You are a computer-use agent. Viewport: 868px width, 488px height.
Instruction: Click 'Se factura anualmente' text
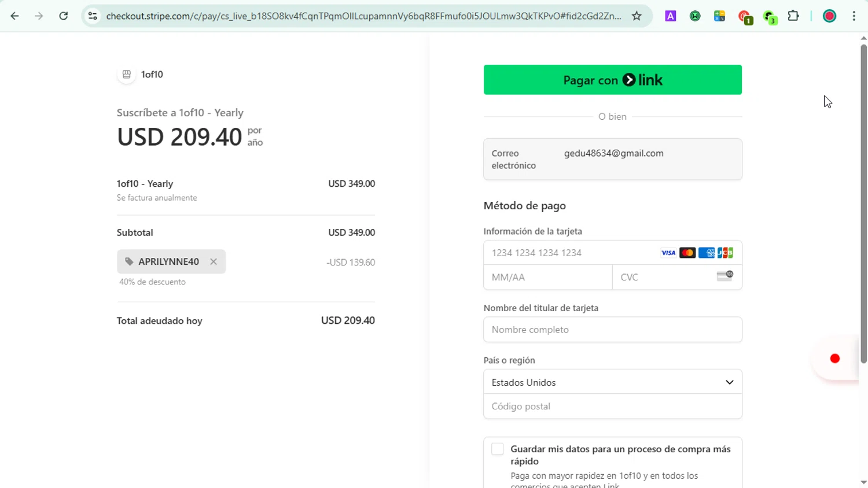point(157,198)
